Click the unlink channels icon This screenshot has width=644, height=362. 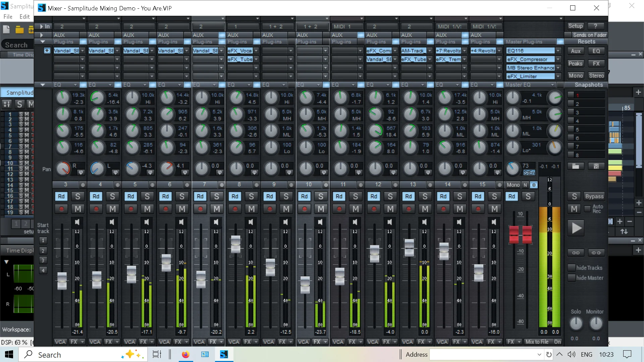596,253
